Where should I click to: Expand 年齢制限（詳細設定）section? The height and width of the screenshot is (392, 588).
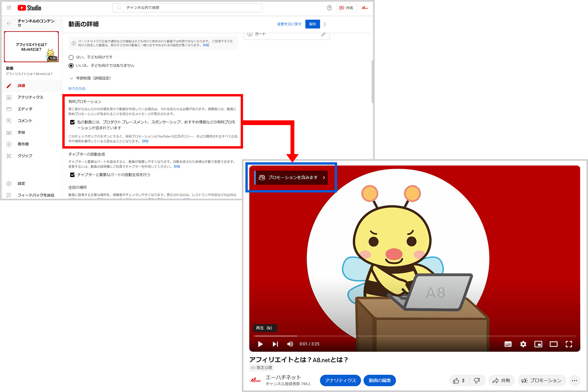90,78
